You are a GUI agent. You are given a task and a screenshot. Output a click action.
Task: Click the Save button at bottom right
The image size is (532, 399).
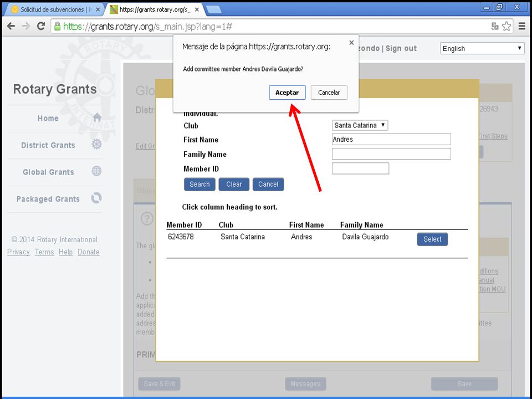[x=464, y=383]
